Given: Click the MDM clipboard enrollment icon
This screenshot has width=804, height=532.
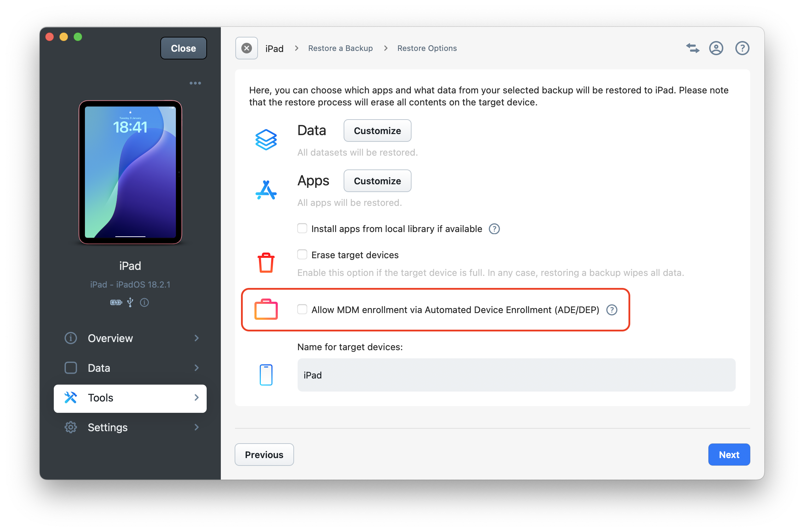Looking at the screenshot, I should pyautogui.click(x=266, y=309).
